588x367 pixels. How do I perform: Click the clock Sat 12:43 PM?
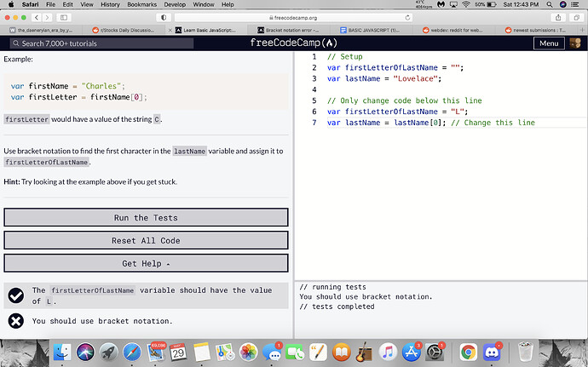click(521, 4)
